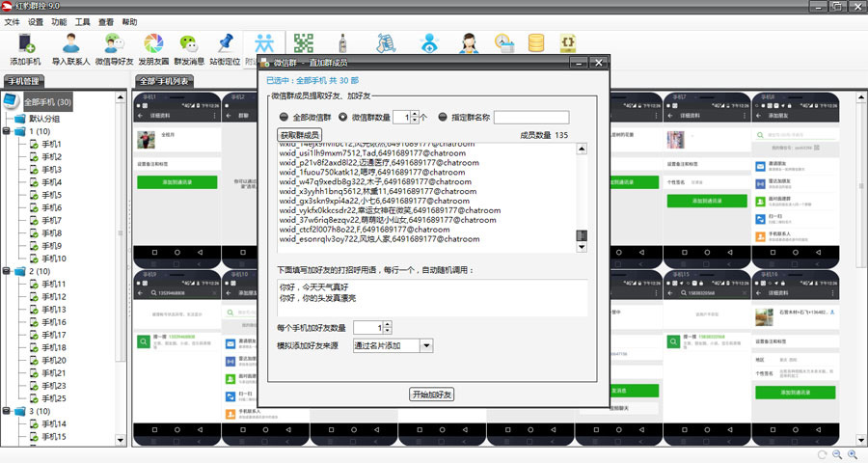This screenshot has height=463, width=868.
Task: Switch to the 手机管理 tab
Action: pos(24,81)
